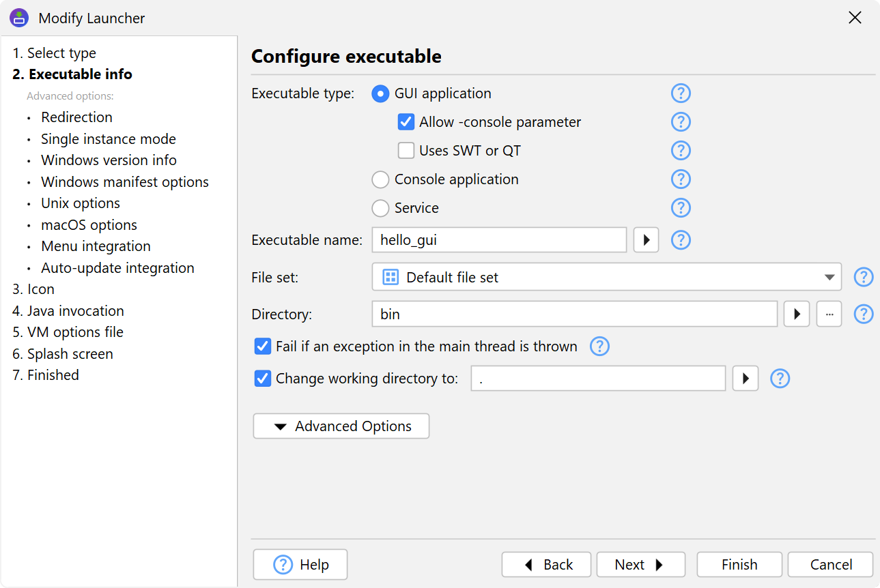Click the Executable name text field
Screen dimensions: 880x588
pos(499,240)
